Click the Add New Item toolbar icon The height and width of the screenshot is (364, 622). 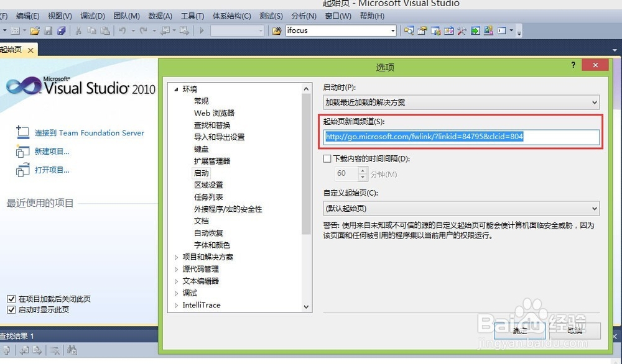point(15,30)
